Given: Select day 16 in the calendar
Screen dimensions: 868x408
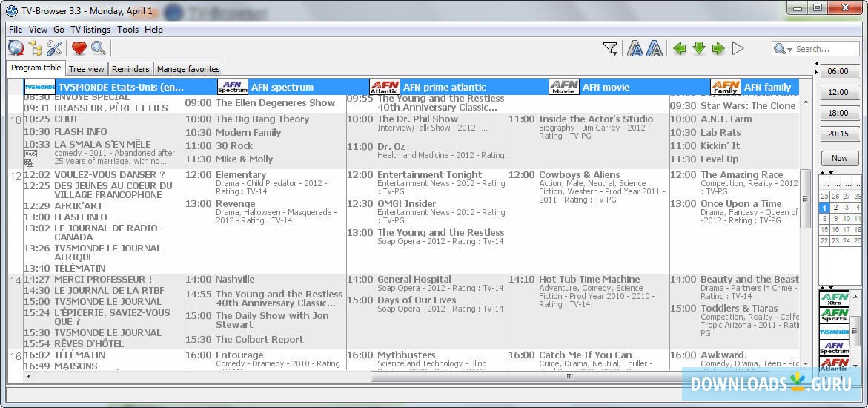Looking at the screenshot, I should point(835,229).
